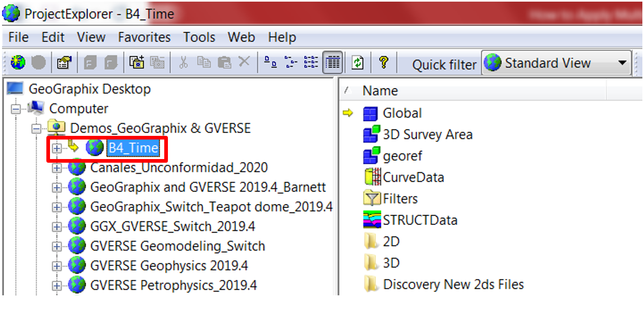Click the first greyed square toolbar icon

[x=90, y=62]
